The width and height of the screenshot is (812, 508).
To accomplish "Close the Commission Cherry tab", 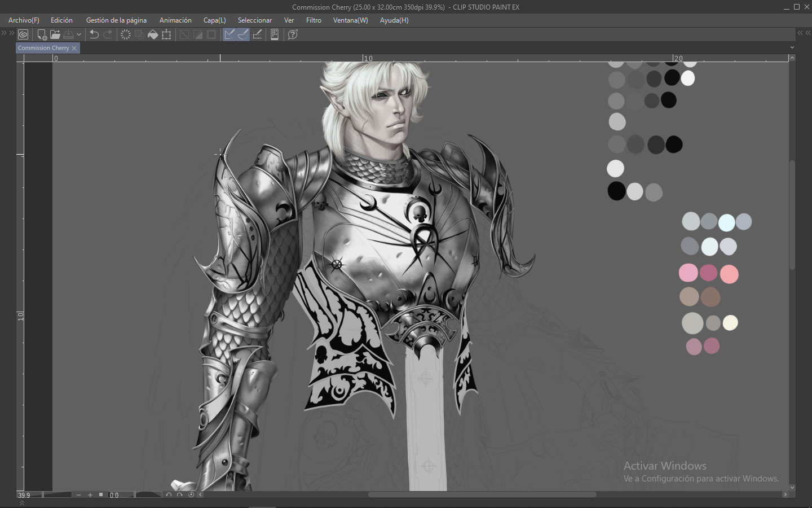I will [x=74, y=49].
